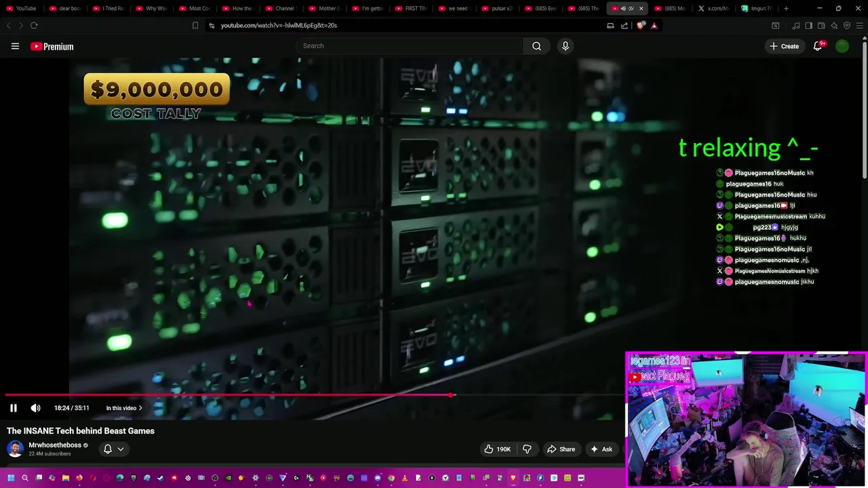868x488 pixels.
Task: Switch to the dear boc tab
Action: (65, 8)
